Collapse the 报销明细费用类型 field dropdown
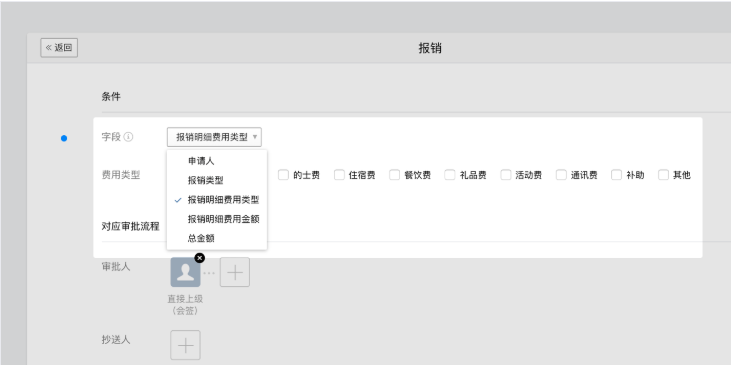The height and width of the screenshot is (365, 731). click(214, 137)
